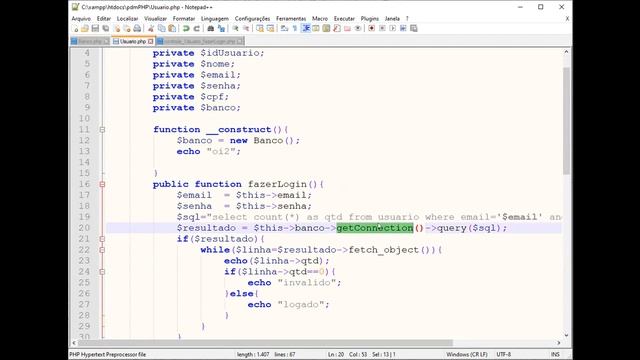Close all documents toolbar icon
This screenshot has height=360, width=640.
pos(127,28)
